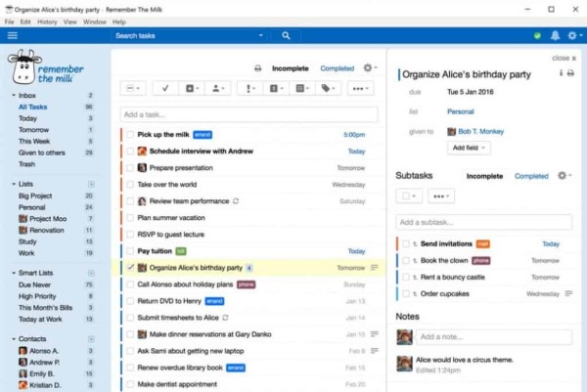Click the info icon beside task title
Screen dimensions: 587x392
[x=561, y=73]
